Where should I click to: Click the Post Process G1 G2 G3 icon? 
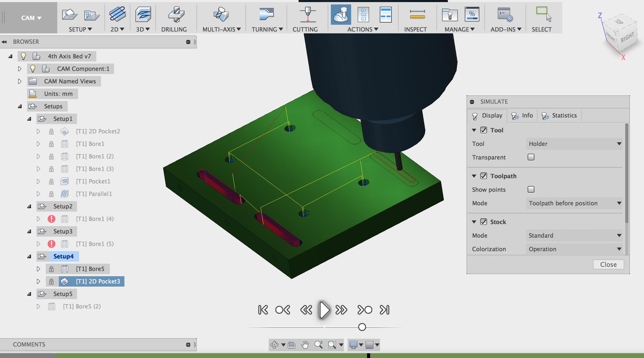point(363,15)
